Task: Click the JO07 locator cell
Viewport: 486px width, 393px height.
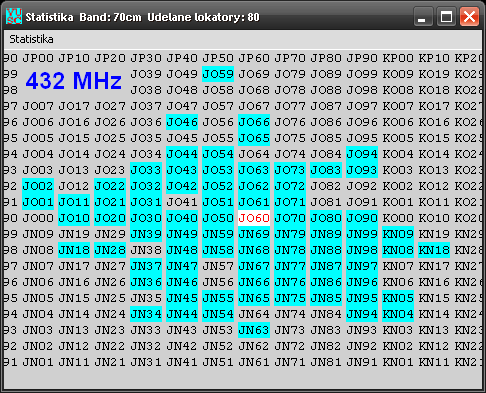Action: click(38, 106)
